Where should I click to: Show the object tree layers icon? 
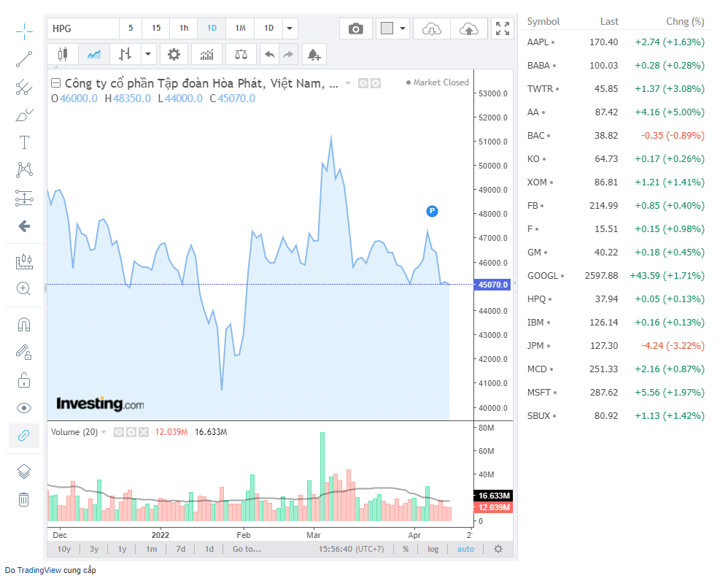pos(24,472)
